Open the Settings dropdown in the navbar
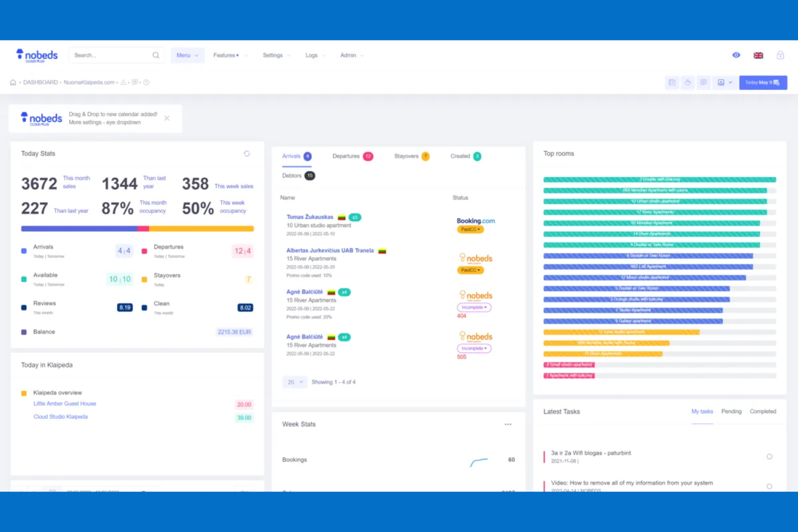798x532 pixels. [x=276, y=55]
